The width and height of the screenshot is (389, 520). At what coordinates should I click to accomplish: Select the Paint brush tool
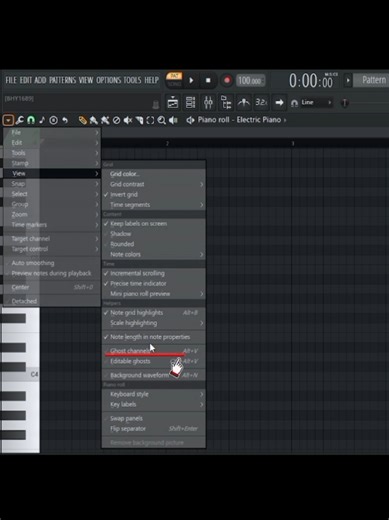[94, 120]
